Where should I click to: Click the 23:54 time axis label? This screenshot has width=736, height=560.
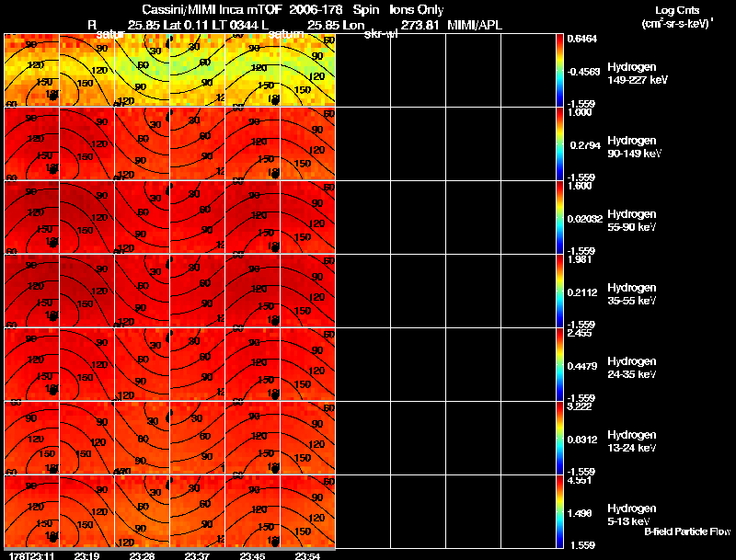(x=307, y=555)
